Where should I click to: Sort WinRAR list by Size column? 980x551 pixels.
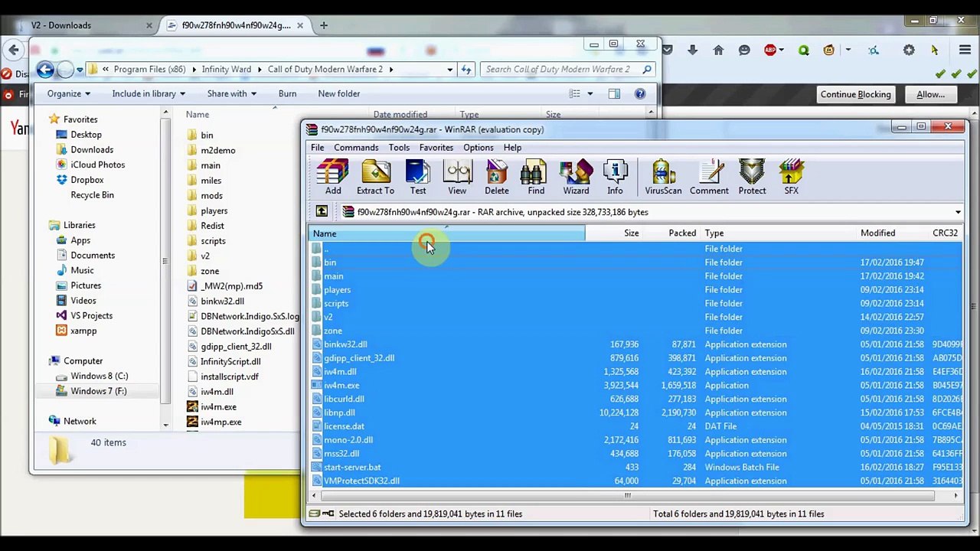tap(614, 233)
